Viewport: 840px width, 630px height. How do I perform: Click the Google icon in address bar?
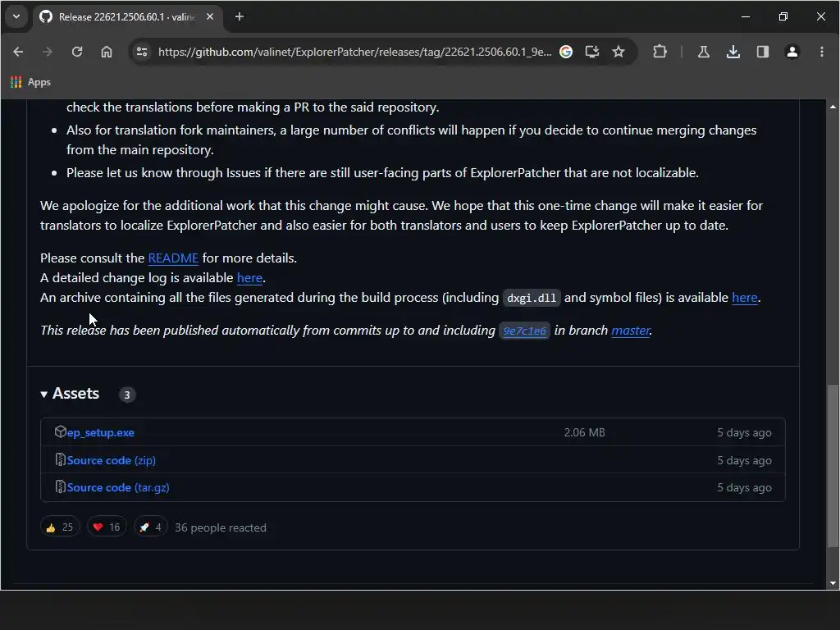(x=566, y=52)
